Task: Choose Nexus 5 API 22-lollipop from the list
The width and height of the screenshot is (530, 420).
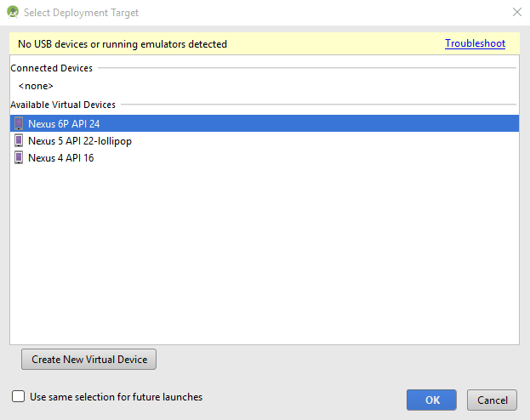Action: [80, 141]
